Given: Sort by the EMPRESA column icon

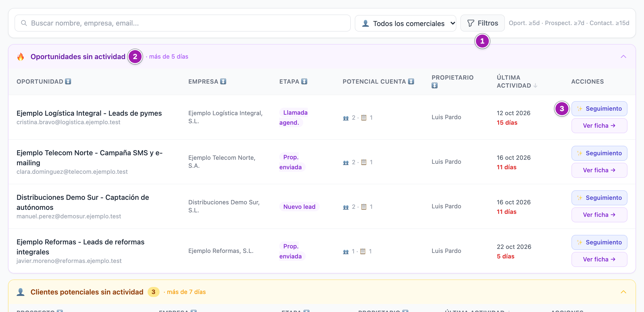Looking at the screenshot, I should tap(223, 81).
